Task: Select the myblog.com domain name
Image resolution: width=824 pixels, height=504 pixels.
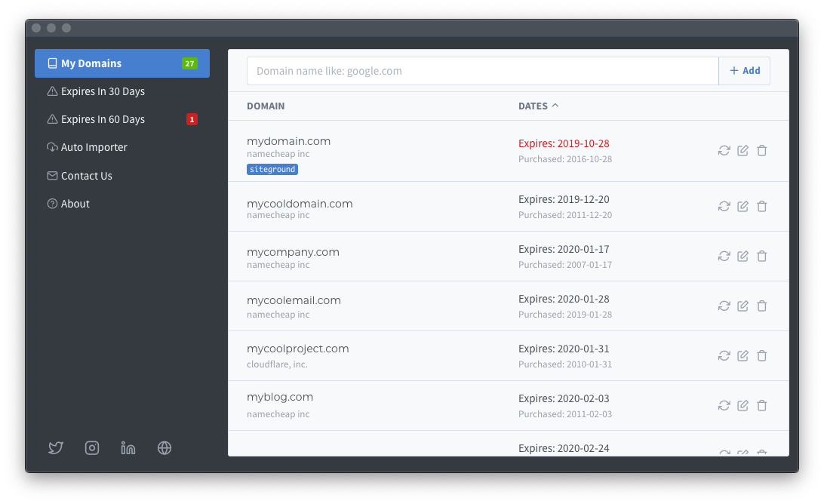Action: (x=280, y=398)
